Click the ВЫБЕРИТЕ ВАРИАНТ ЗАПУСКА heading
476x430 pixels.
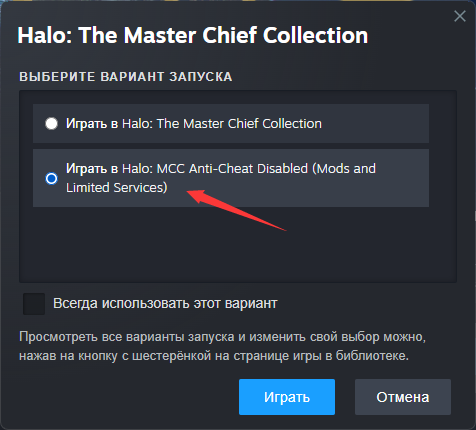tap(126, 77)
